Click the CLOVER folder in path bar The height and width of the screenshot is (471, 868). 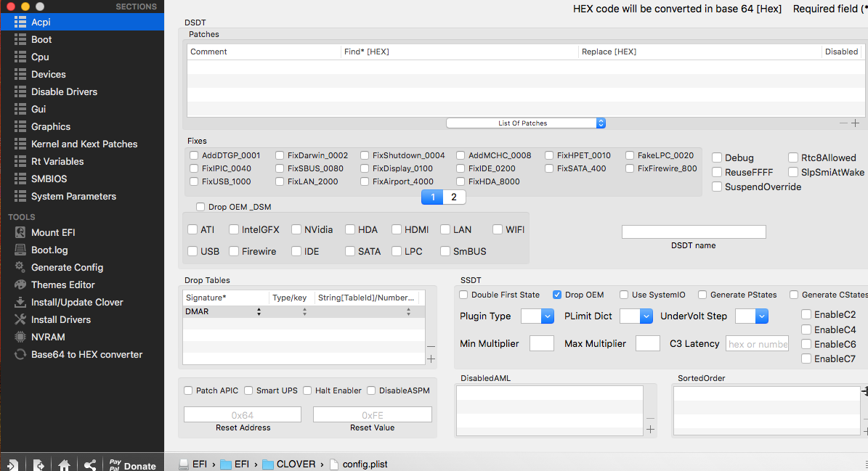[x=289, y=464]
